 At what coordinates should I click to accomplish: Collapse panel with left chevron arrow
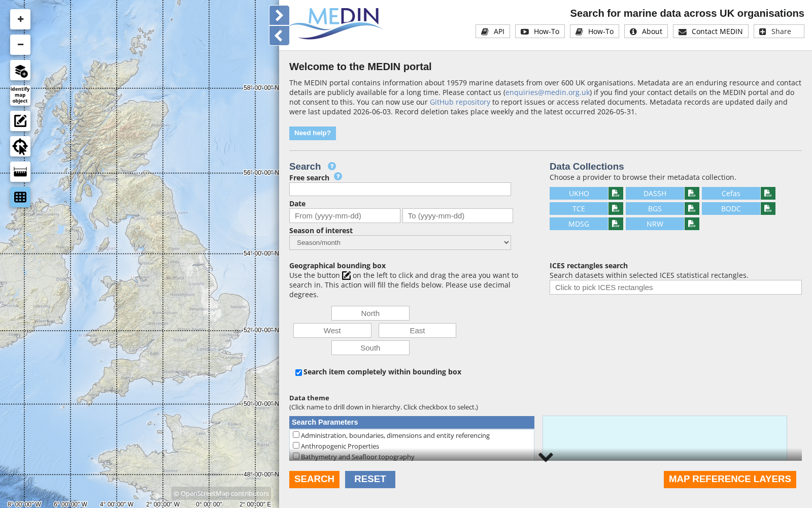279,36
